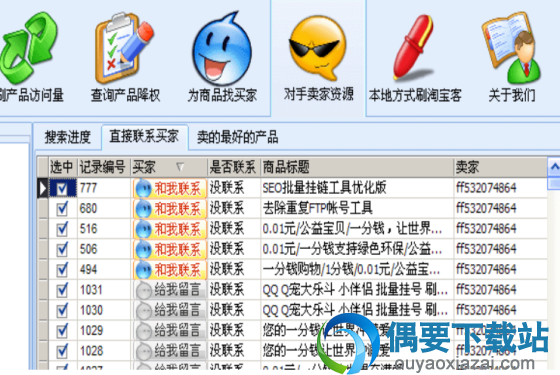The height and width of the screenshot is (375, 560).
Task: Switch to 直接联系买家 tab
Action: pos(144,136)
